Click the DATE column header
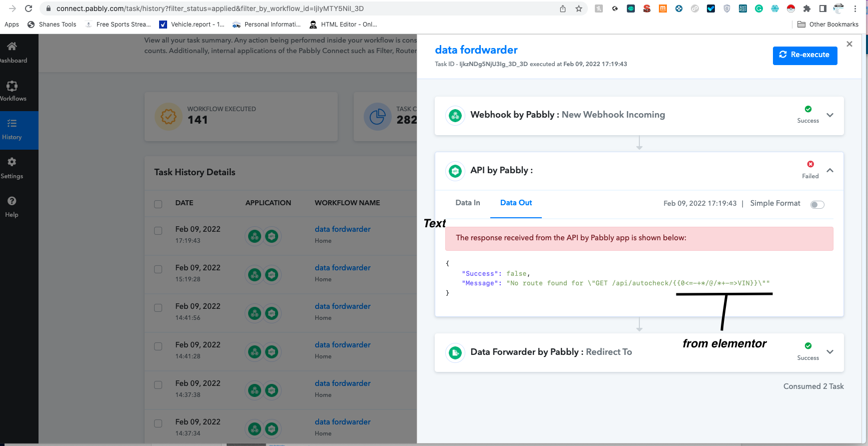 tap(184, 203)
